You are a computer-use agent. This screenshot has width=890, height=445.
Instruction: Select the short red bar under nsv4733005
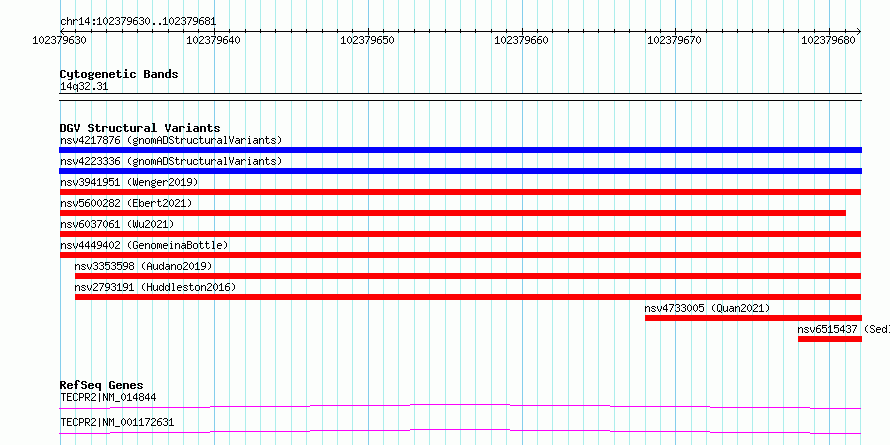pyautogui.click(x=753, y=318)
